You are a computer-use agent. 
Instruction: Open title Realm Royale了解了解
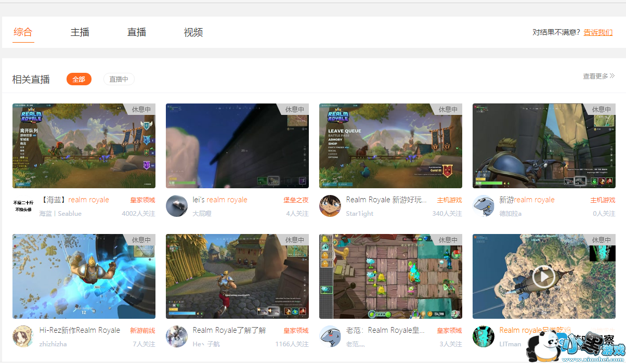click(229, 330)
